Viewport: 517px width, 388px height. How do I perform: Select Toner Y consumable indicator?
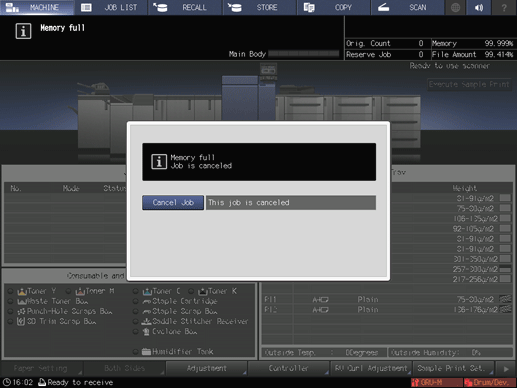10,291
